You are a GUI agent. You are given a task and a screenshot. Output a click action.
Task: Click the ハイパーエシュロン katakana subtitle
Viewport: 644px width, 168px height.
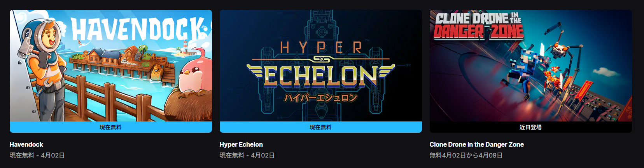(320, 97)
